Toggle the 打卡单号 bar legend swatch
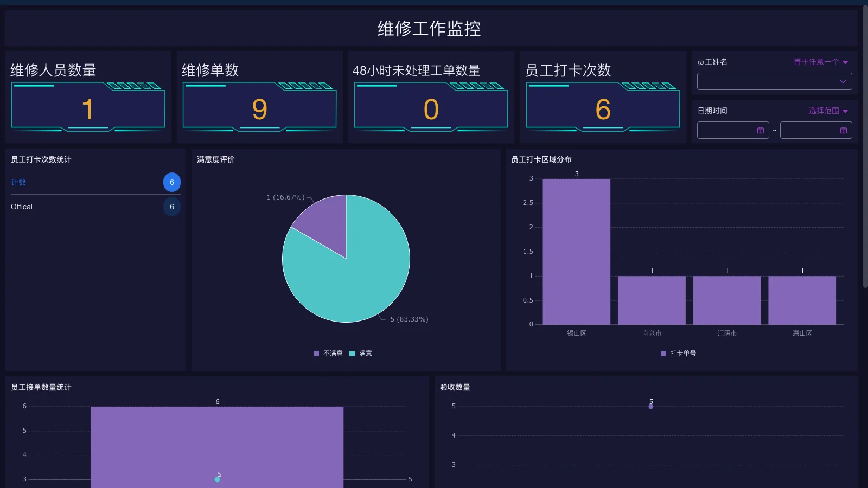Viewport: 868px width, 488px height. (x=663, y=354)
